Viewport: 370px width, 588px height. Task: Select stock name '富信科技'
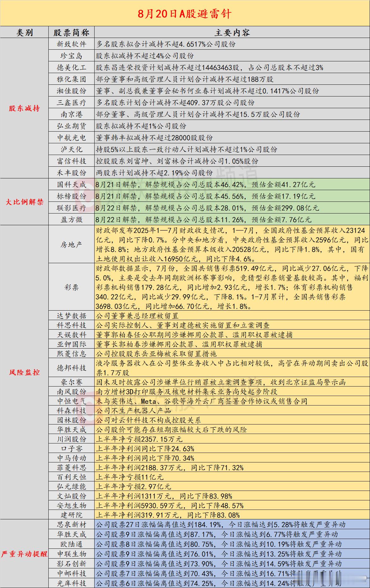tap(71, 161)
